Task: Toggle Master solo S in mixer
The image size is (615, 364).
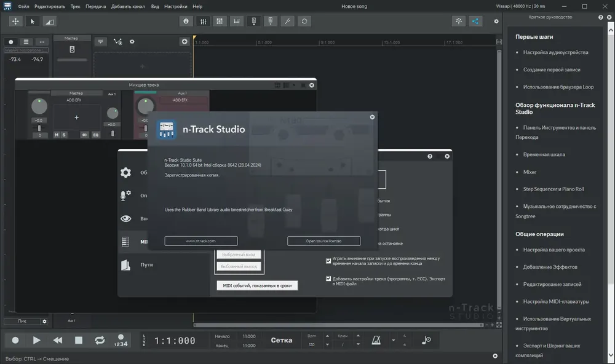Action: point(64,135)
